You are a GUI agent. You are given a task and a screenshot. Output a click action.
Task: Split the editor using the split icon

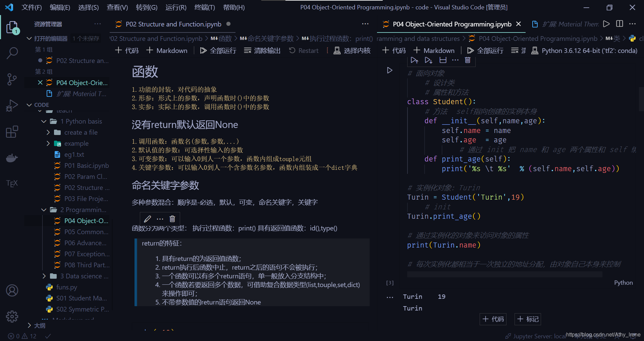coord(619,24)
